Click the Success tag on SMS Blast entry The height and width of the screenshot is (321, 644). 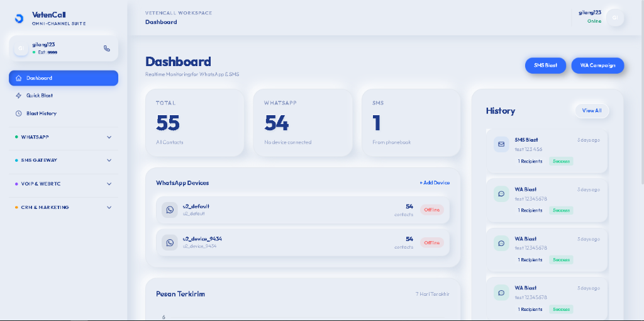[561, 161]
